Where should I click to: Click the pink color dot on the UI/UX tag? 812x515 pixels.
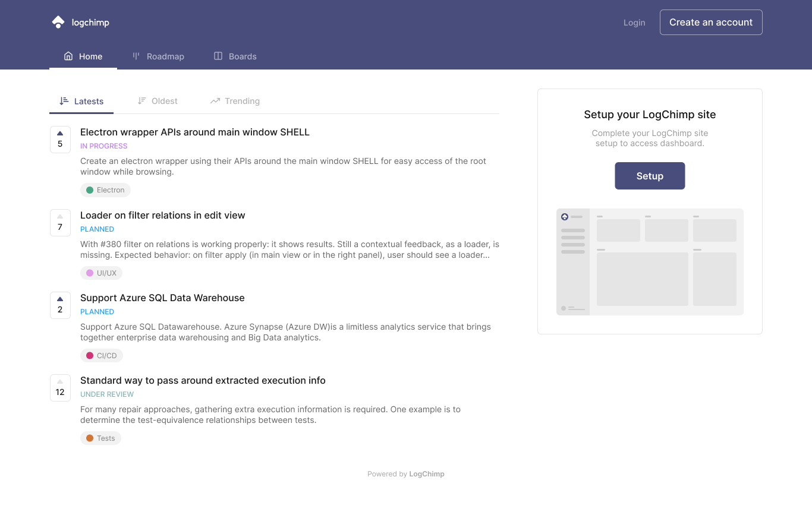tap(89, 273)
